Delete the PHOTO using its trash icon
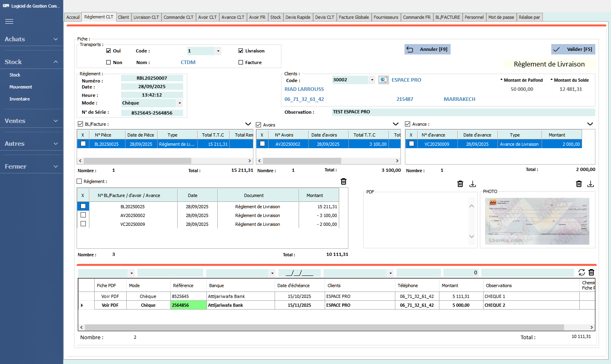 [x=579, y=184]
